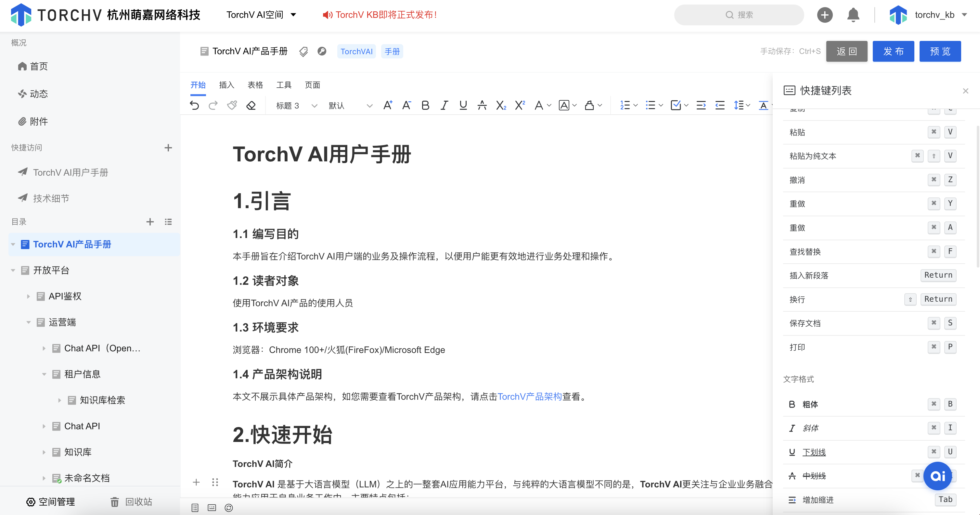Switch to the 插入 ribbon tab

[226, 85]
